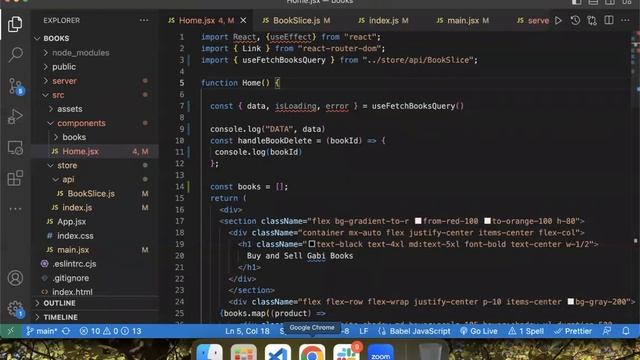Screen dimensions: 640x360
Task: Open Manage gear settings icon
Action: click(16, 309)
